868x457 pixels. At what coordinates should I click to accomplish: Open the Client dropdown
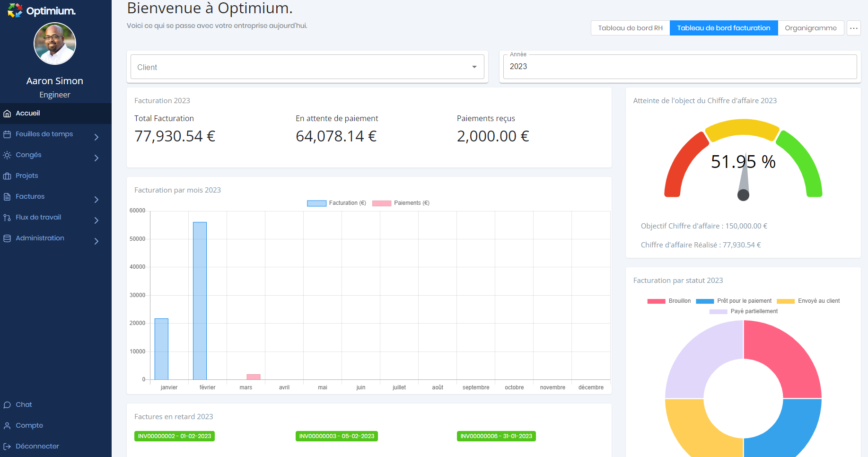coord(307,67)
